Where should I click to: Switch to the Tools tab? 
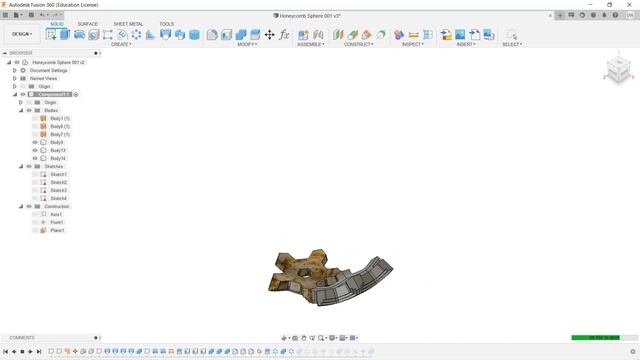click(x=167, y=24)
